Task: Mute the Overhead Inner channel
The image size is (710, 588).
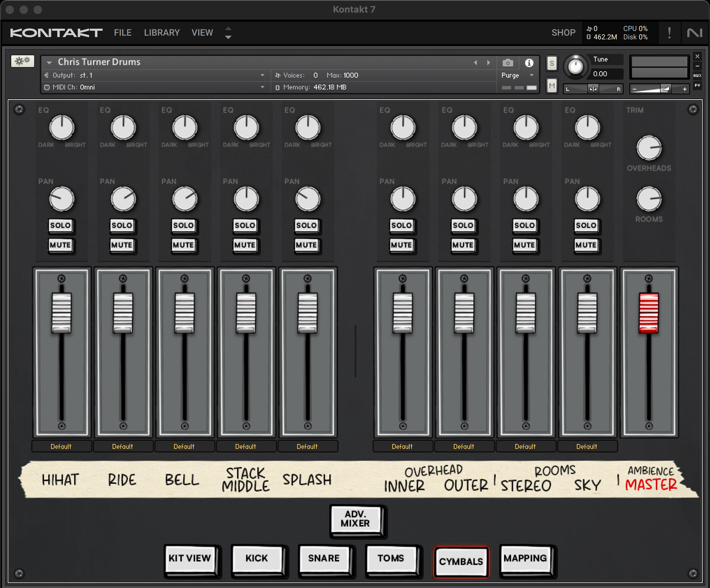Action: (401, 245)
